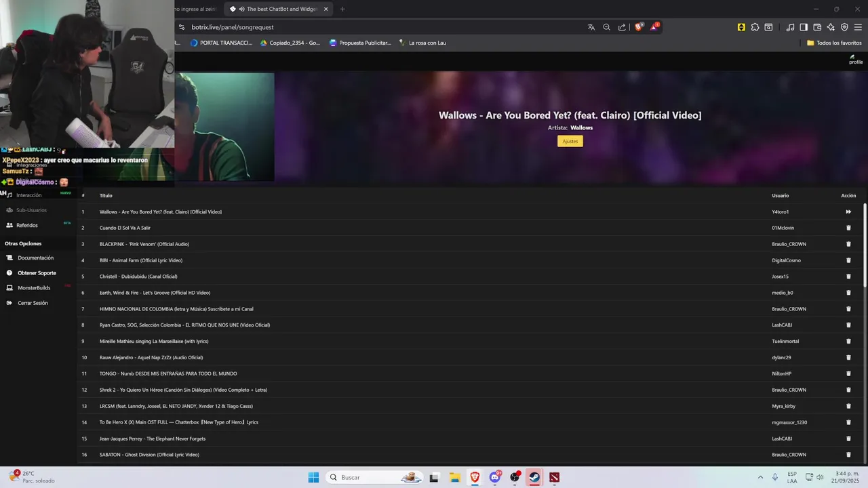Click the user name mgmaxxor_1230

pyautogui.click(x=789, y=422)
